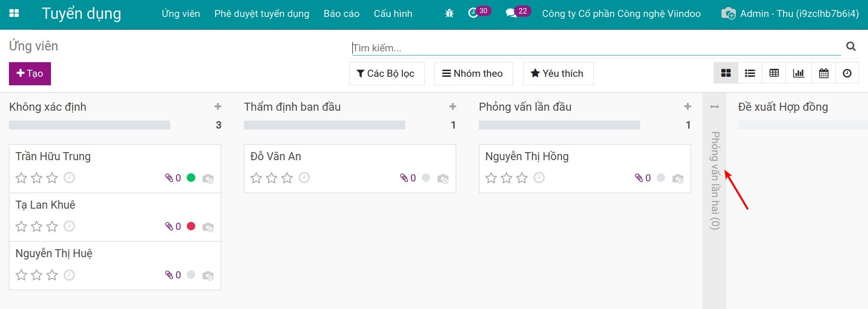Screen dimensions: 868x309
Task: Give Đỗ Văn An a one-star rating
Action: tap(256, 178)
